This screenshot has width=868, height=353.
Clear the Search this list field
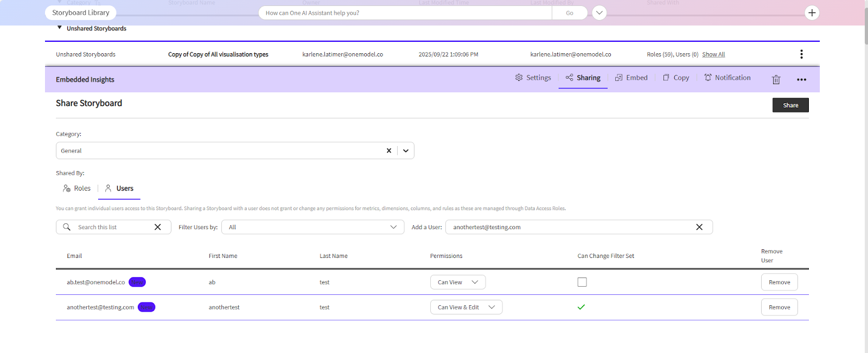pyautogui.click(x=158, y=227)
